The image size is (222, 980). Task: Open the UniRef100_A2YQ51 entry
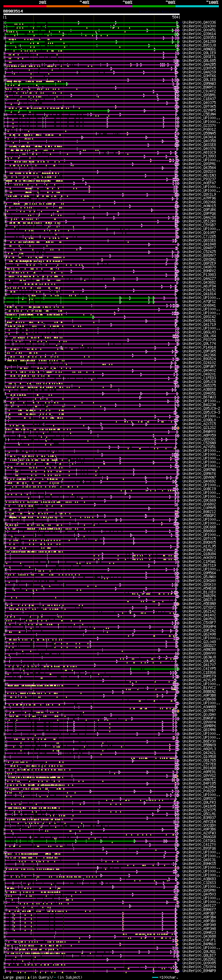pyautogui.click(x=199, y=447)
